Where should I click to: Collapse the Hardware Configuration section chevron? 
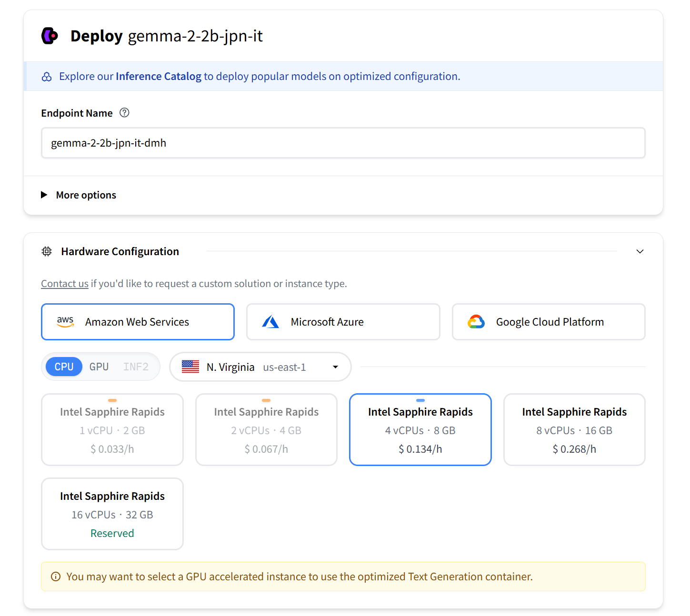[x=640, y=251]
